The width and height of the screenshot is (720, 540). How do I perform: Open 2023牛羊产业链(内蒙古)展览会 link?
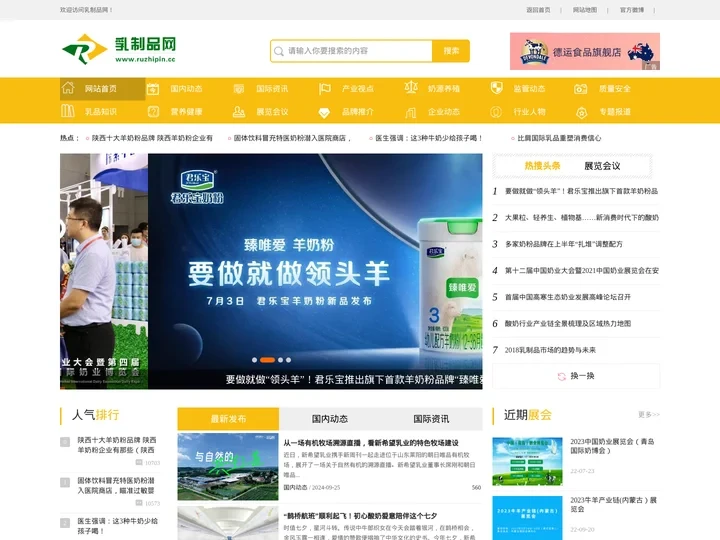613,504
